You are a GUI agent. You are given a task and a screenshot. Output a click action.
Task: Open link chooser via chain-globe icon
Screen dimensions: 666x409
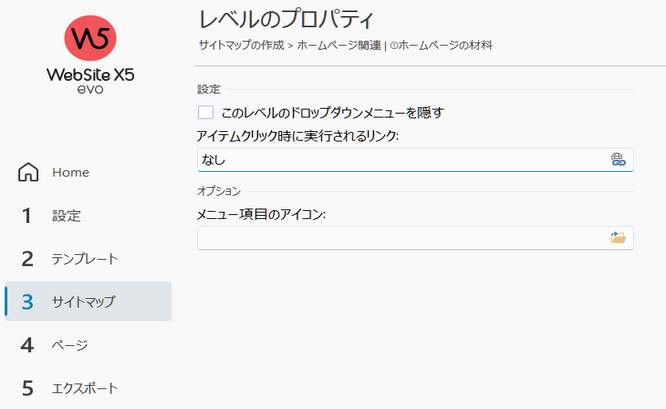pos(618,160)
